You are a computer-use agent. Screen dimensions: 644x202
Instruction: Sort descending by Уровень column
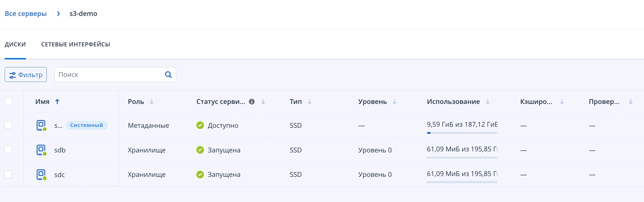click(x=395, y=102)
